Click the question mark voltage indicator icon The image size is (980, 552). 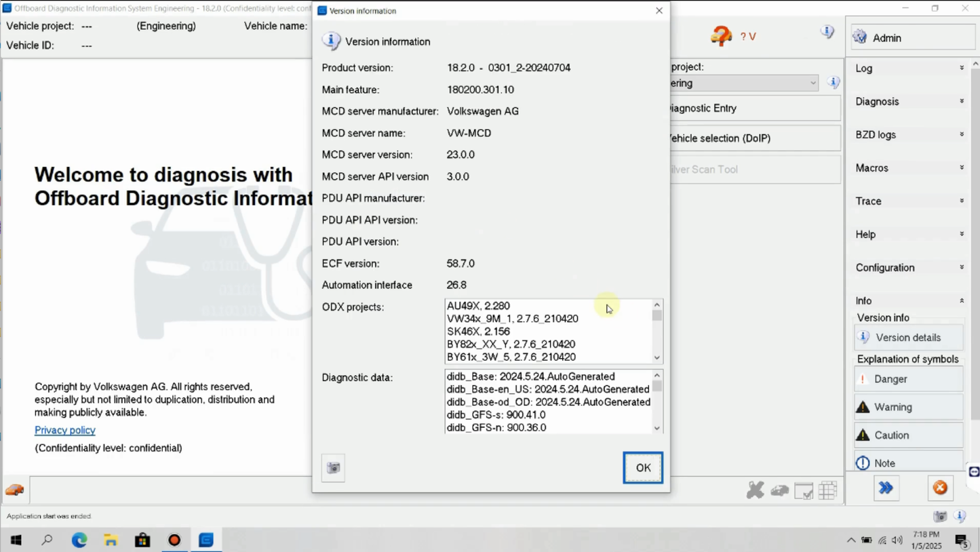tap(721, 37)
